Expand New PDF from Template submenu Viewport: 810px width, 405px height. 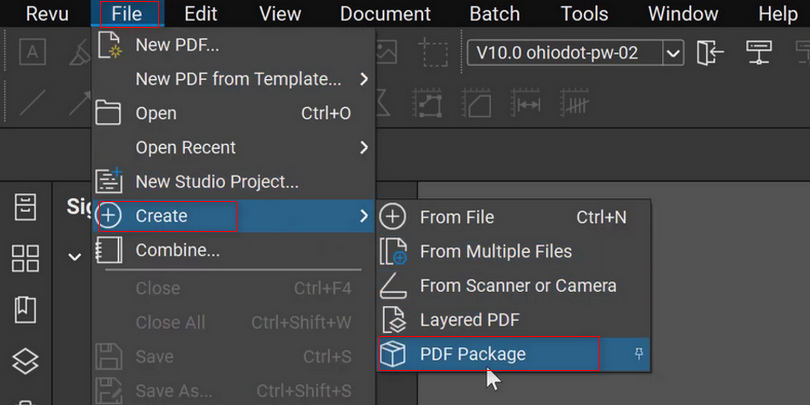[233, 79]
